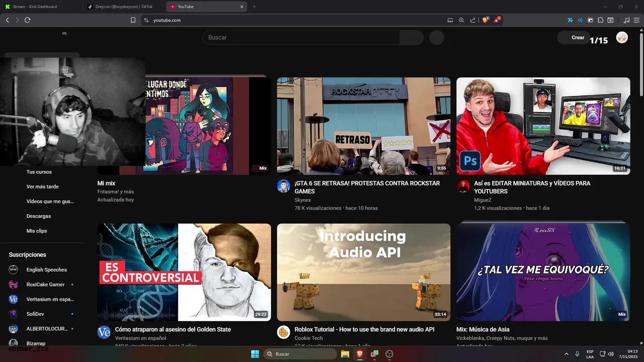The width and height of the screenshot is (644, 362).
Task: Open the extensions puzzle icon
Action: [x=600, y=20]
